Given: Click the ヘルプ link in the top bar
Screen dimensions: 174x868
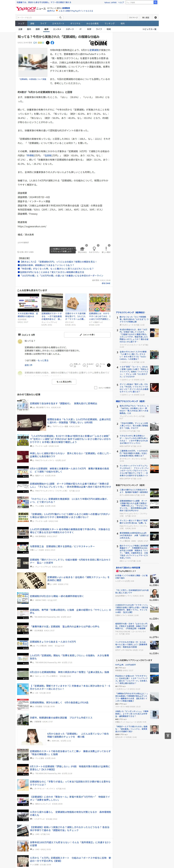Looking at the screenshot, I should pyautogui.click(x=121, y=2).
